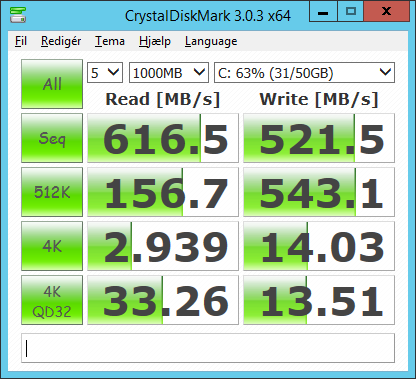Start the 4K benchmark test
This screenshot has height=379, width=416.
(x=52, y=246)
